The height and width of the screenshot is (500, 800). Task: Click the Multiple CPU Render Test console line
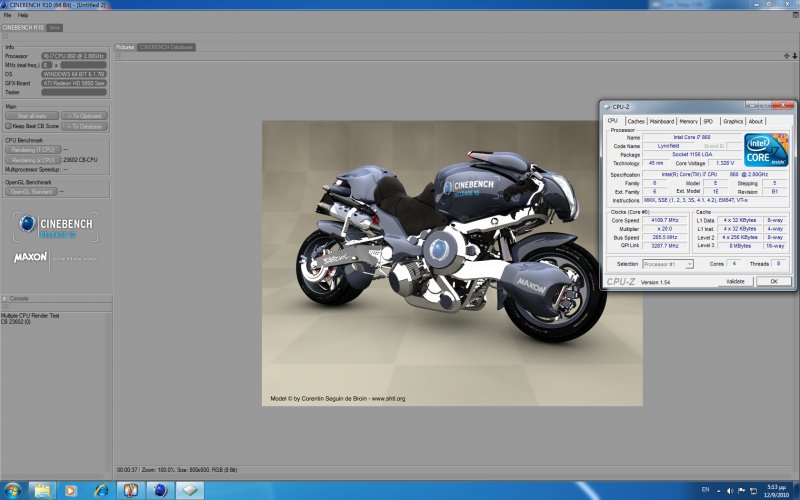30,316
